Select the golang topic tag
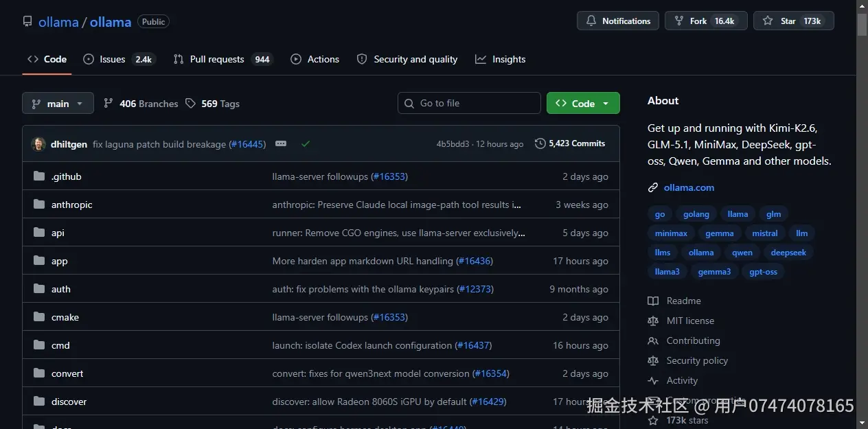 (x=696, y=214)
